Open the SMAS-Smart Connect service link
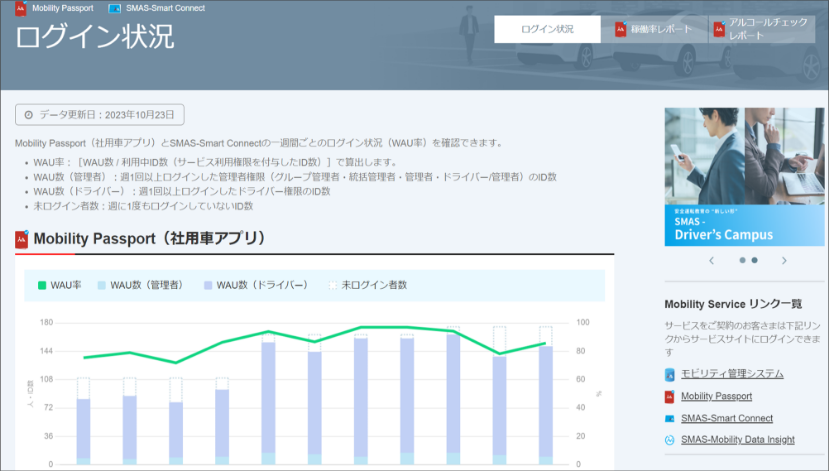Image resolution: width=829 pixels, height=471 pixels. [x=727, y=418]
